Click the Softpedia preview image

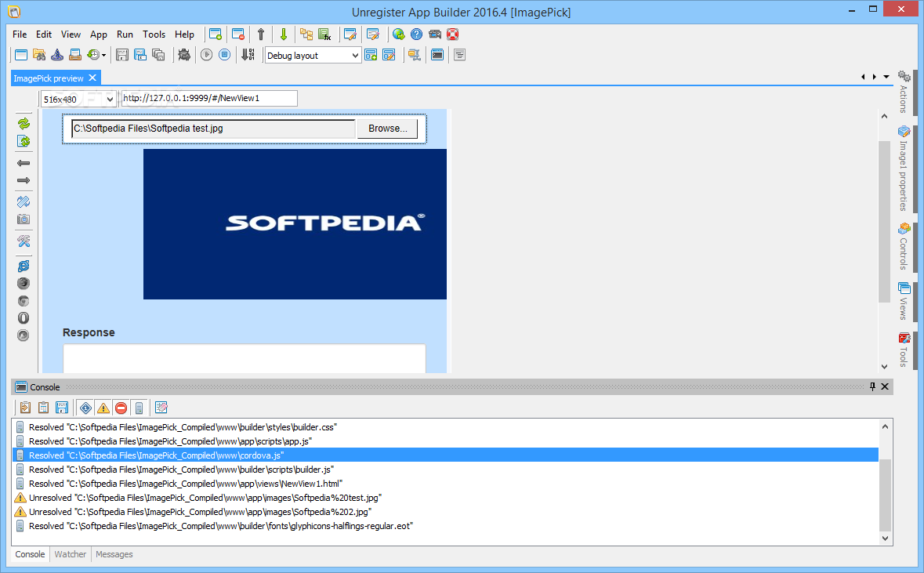pyautogui.click(x=295, y=224)
